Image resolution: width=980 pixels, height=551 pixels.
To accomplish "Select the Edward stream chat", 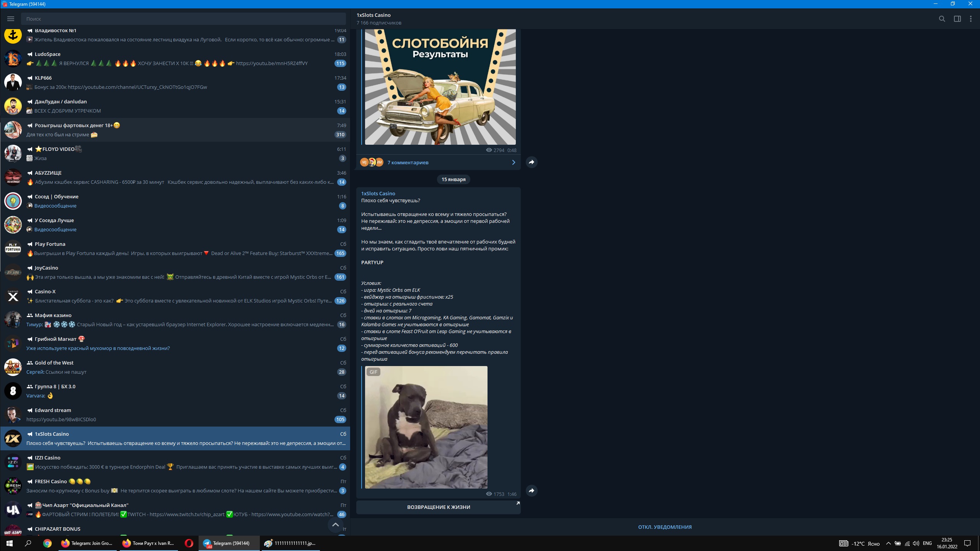I will 175,415.
